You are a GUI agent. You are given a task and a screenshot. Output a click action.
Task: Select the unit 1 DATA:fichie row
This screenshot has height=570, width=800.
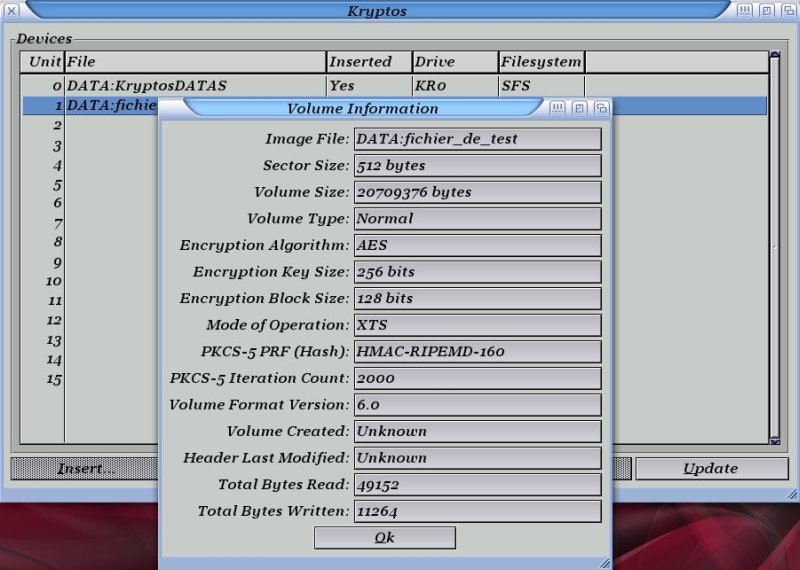[x=90, y=106]
